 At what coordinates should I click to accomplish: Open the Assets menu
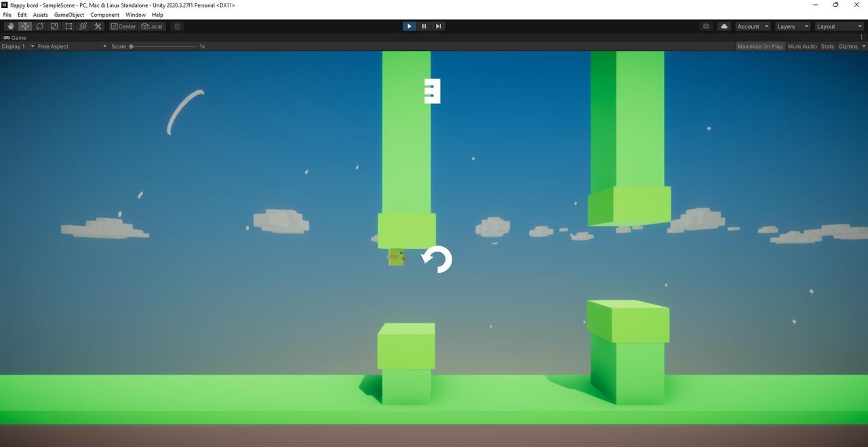(x=41, y=14)
